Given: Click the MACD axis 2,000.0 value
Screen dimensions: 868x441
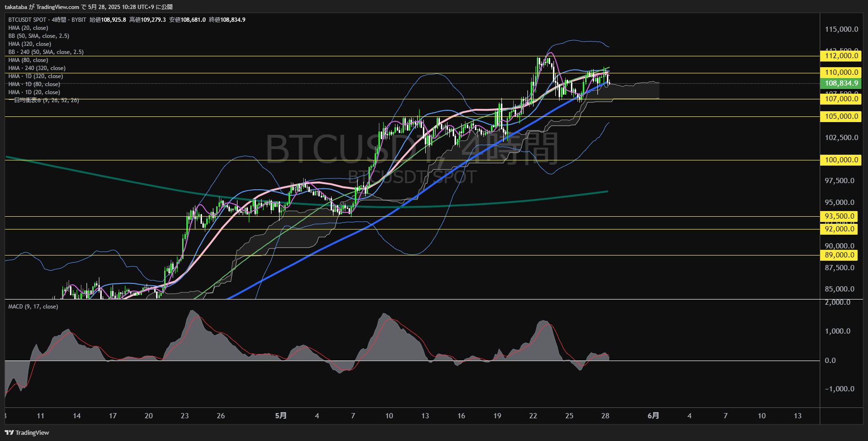Looking at the screenshot, I should coord(838,302).
